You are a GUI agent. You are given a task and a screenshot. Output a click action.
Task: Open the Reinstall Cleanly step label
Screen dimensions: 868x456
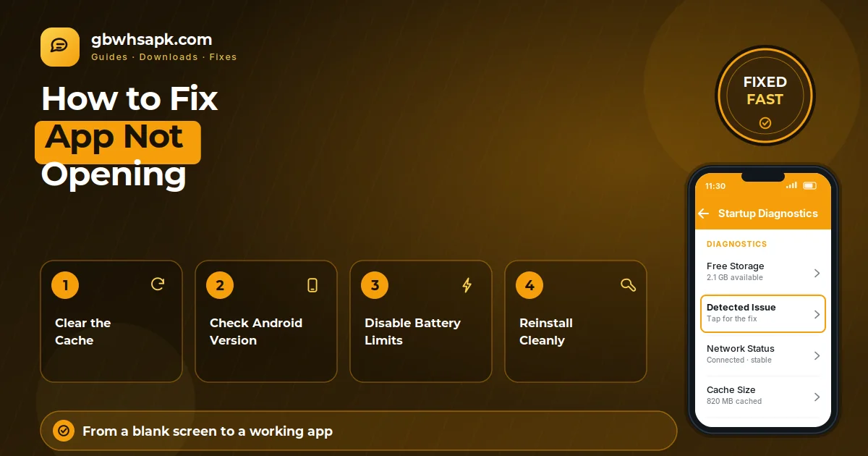pos(546,332)
